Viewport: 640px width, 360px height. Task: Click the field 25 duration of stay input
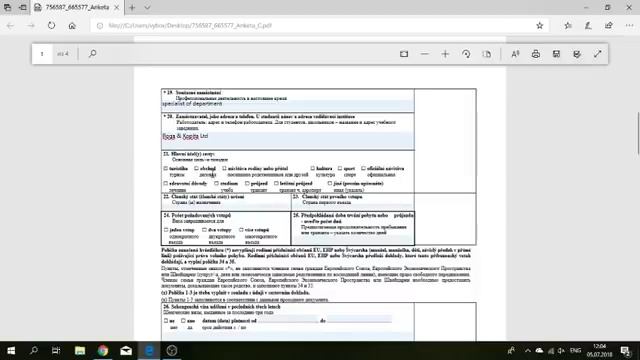[x=353, y=240]
